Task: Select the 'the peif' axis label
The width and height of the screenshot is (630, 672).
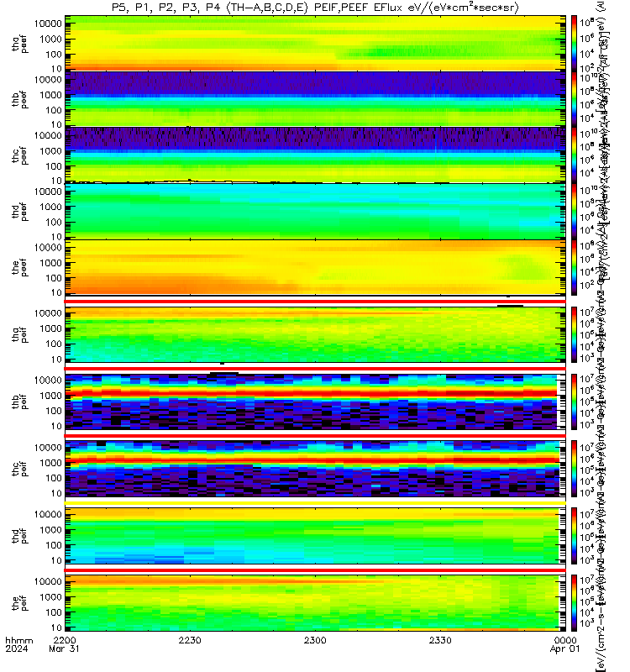Action: (19, 603)
